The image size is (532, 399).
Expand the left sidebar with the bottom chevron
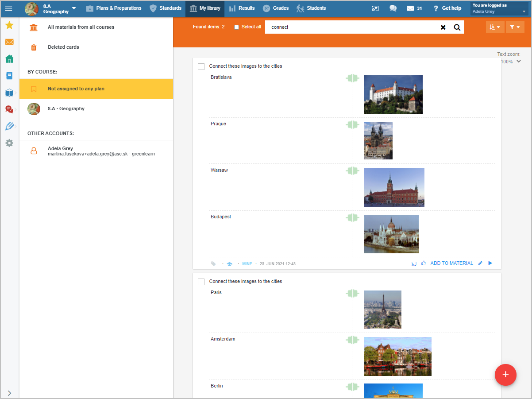pos(9,393)
